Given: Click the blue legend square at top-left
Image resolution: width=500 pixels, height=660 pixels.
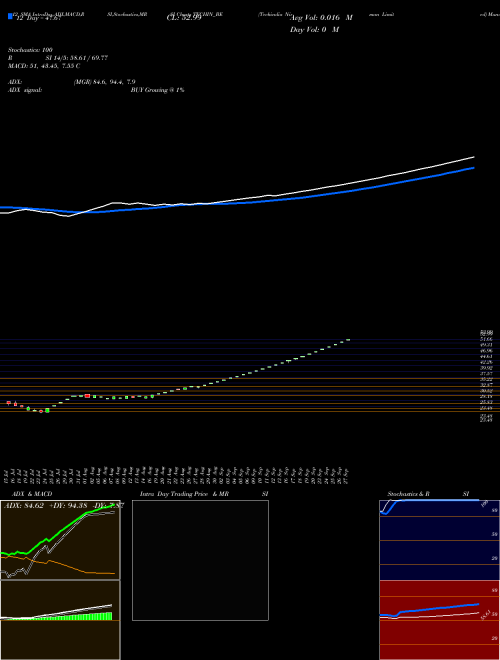Looking at the screenshot, I should [10, 16].
